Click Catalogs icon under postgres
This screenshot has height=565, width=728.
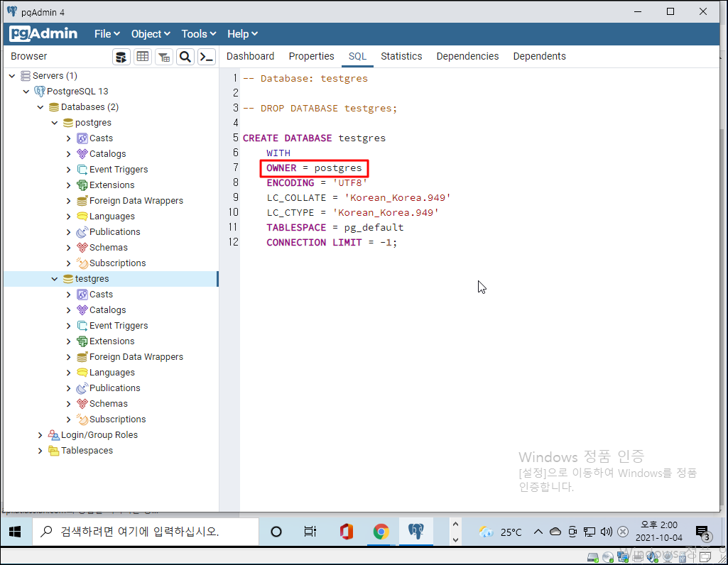click(82, 154)
